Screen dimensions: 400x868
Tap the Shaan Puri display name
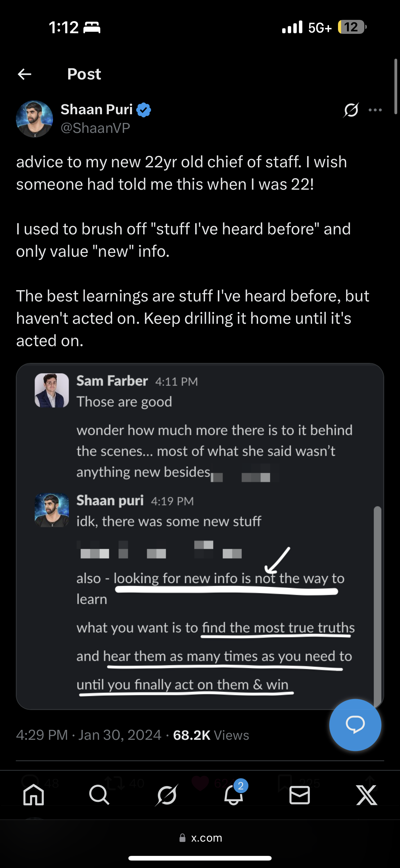(97, 110)
